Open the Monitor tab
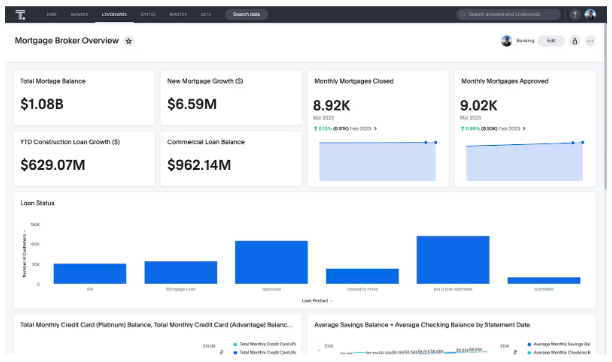Image resolution: width=612 pixels, height=362 pixels. (178, 14)
